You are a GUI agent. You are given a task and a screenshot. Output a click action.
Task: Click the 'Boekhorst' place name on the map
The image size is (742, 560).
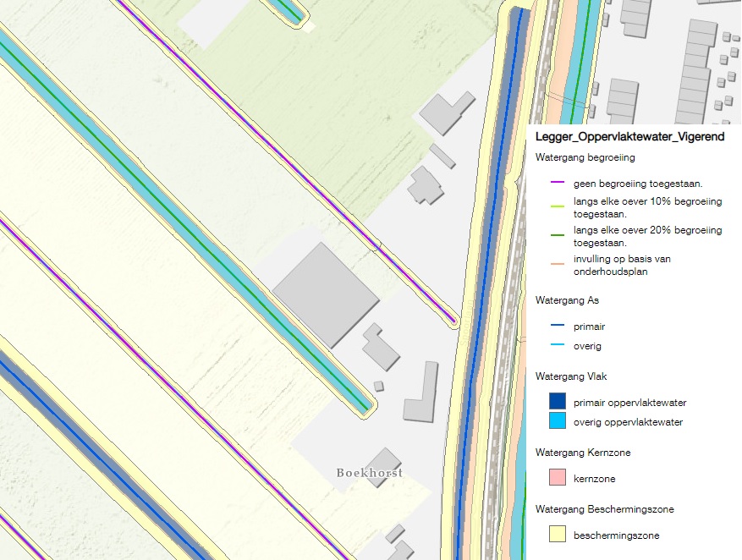click(370, 473)
